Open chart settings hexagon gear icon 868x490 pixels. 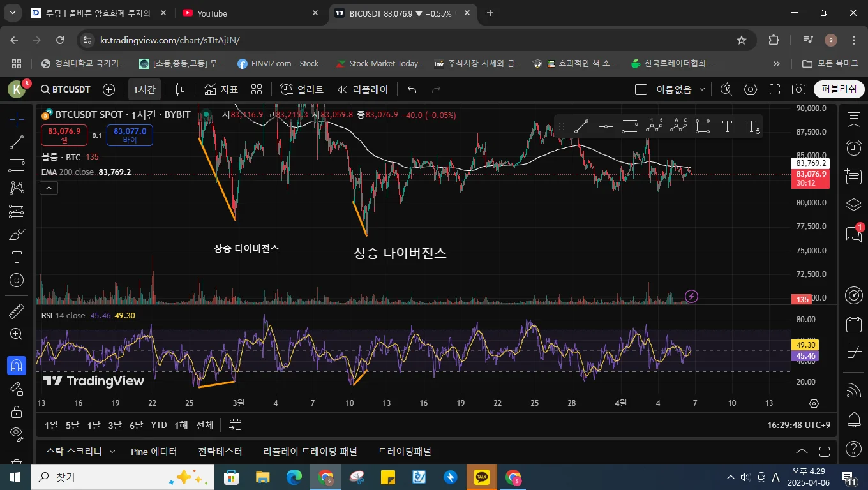751,90
